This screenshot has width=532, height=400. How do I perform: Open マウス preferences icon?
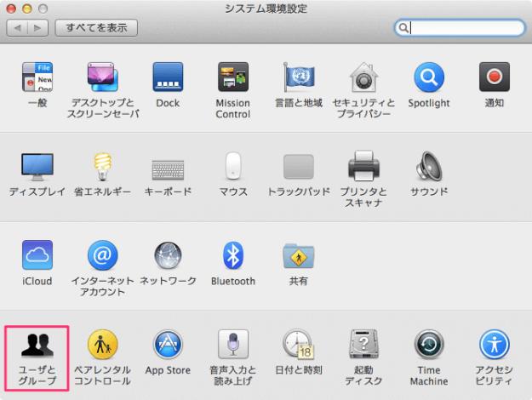click(233, 166)
